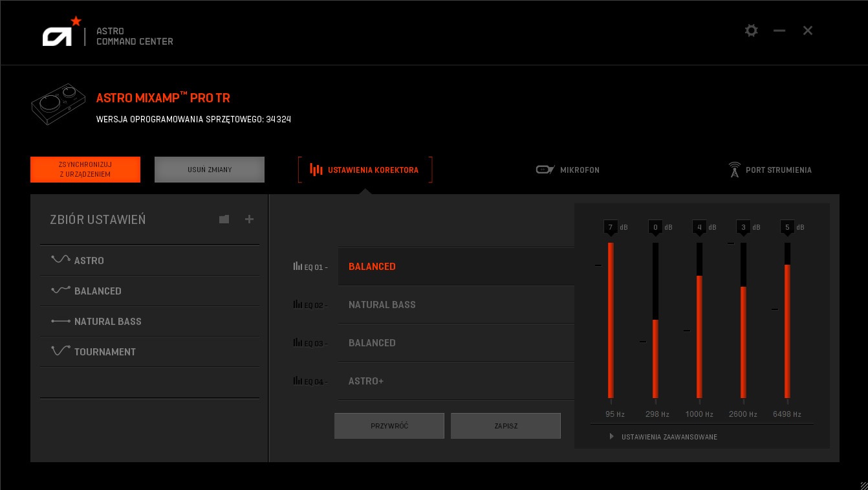
Task: Select the TOURNAMENT preset
Action: [x=104, y=351]
